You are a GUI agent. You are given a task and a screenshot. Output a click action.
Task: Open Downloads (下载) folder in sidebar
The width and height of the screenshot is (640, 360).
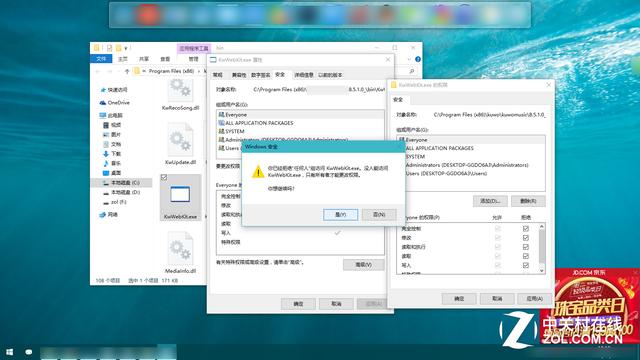[112, 153]
